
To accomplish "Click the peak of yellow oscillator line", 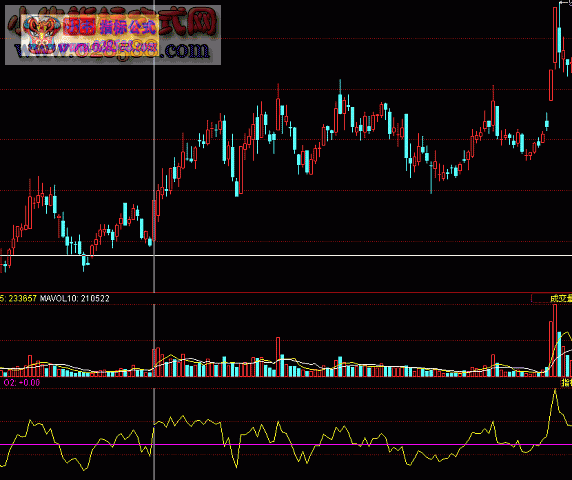I will pyautogui.click(x=555, y=390).
